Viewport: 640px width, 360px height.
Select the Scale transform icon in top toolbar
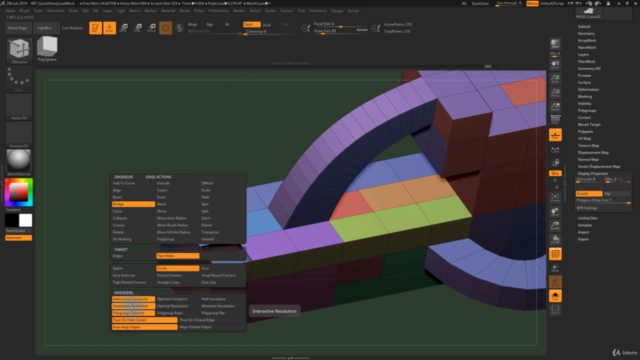tap(138, 28)
